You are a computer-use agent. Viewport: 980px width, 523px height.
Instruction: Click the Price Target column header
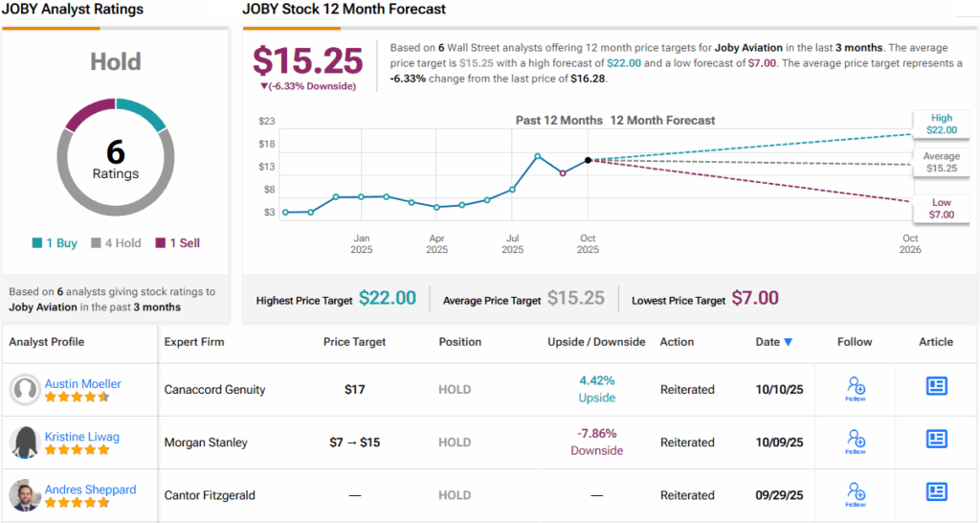pos(356,342)
